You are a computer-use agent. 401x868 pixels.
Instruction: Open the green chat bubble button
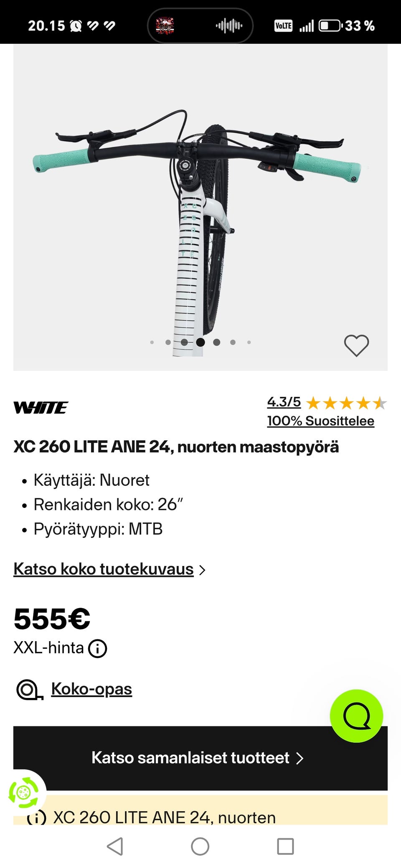click(356, 716)
